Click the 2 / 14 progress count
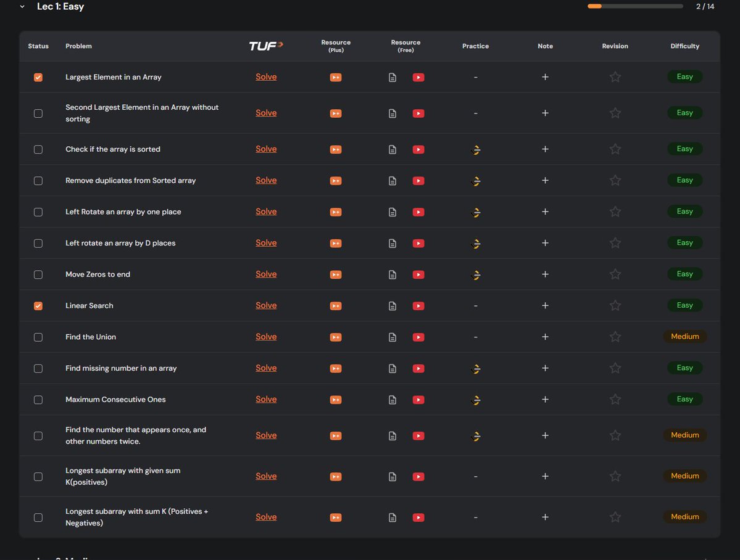740x560 pixels. 705,7
